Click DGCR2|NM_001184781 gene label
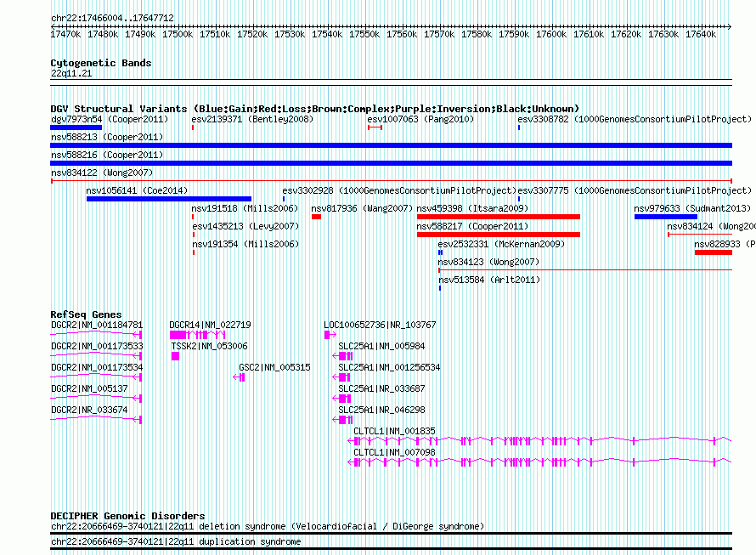Image resolution: width=756 pixels, height=555 pixels. pyautogui.click(x=97, y=325)
